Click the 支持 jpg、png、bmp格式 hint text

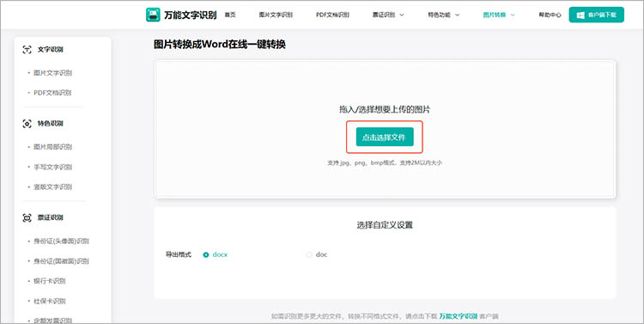(x=385, y=162)
